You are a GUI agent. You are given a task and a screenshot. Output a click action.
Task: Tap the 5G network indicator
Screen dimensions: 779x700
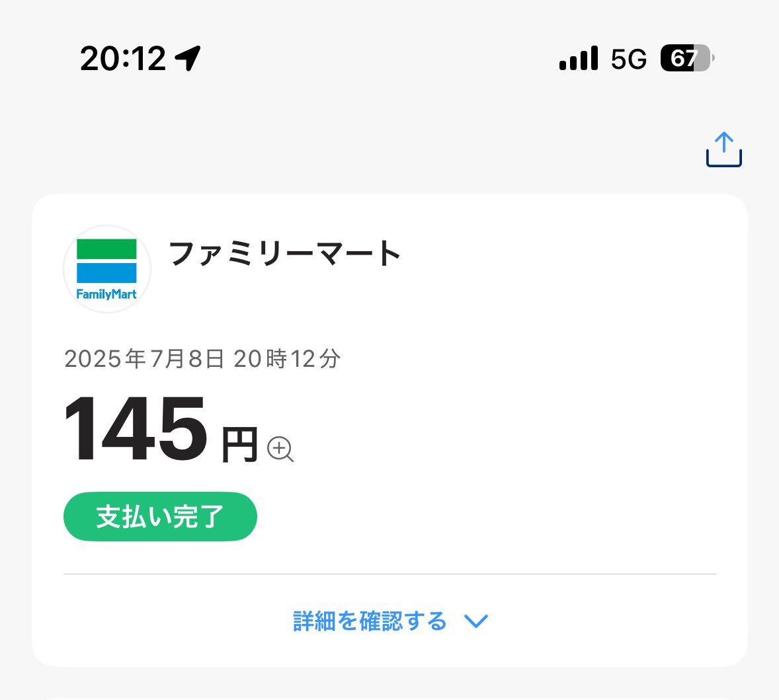click(628, 59)
